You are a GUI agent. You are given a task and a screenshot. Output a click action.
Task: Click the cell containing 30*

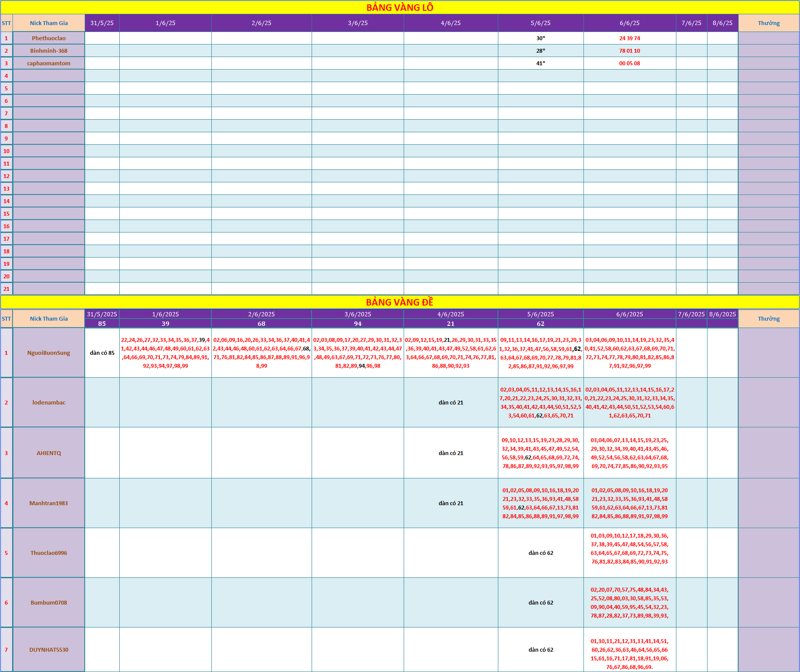tap(541, 38)
